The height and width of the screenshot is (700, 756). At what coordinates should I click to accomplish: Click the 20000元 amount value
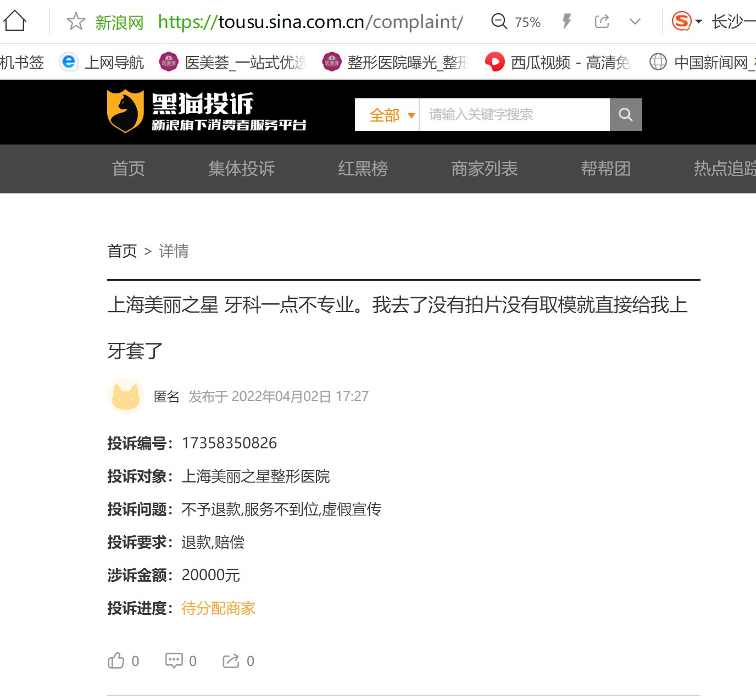click(x=211, y=575)
